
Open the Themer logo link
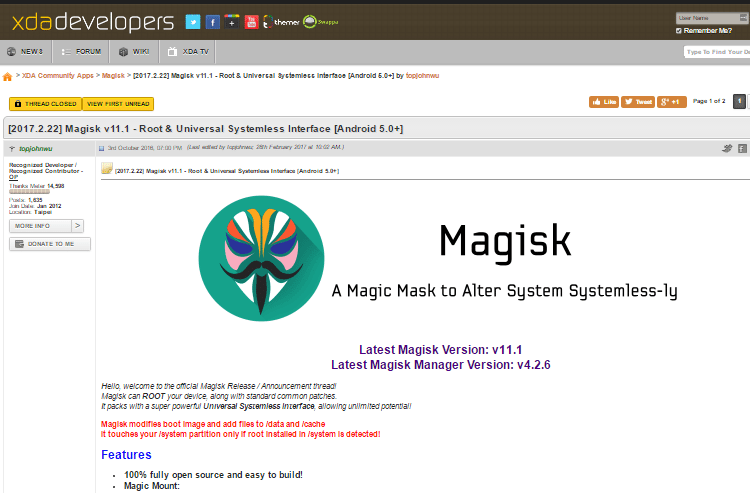click(x=281, y=22)
